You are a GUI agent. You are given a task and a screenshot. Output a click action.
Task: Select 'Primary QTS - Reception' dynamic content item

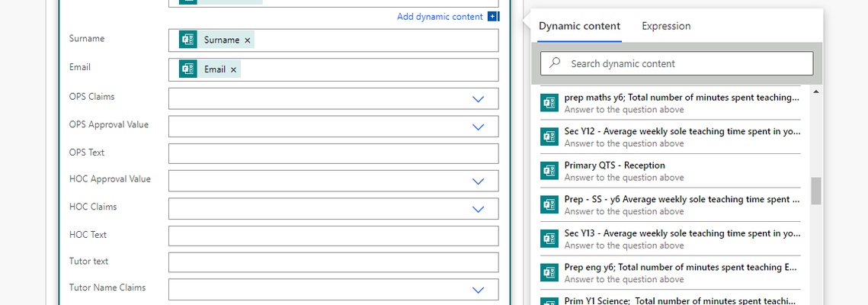(671, 171)
